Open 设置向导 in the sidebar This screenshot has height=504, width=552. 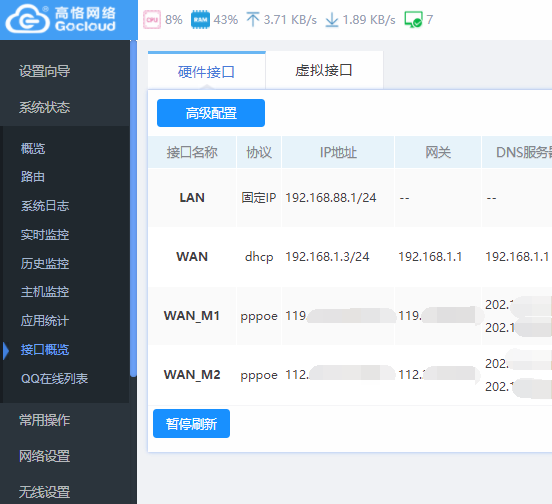pyautogui.click(x=45, y=71)
